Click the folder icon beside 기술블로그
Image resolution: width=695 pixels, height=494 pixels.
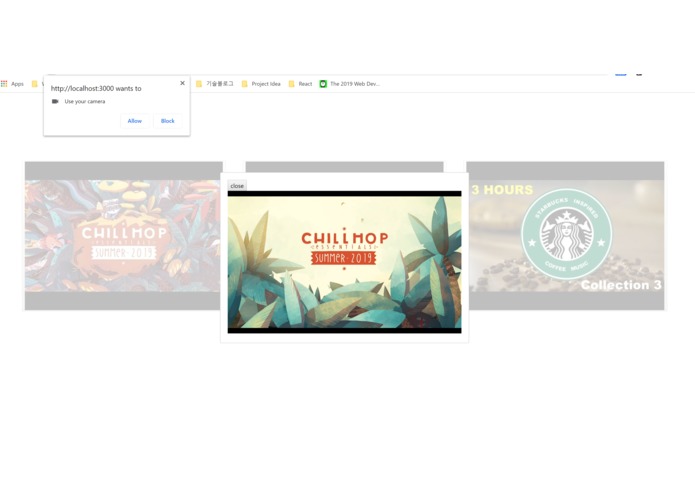coord(199,84)
